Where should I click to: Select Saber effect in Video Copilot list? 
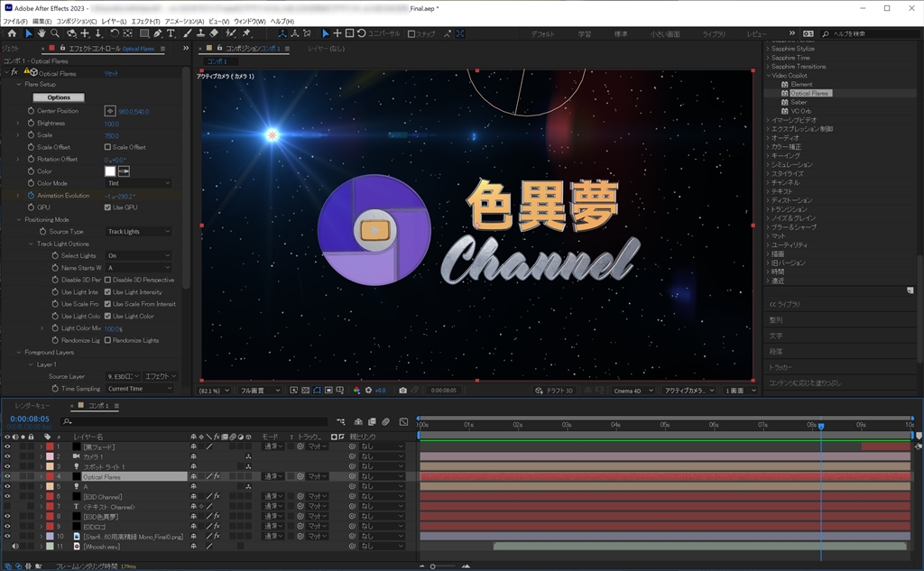point(799,103)
